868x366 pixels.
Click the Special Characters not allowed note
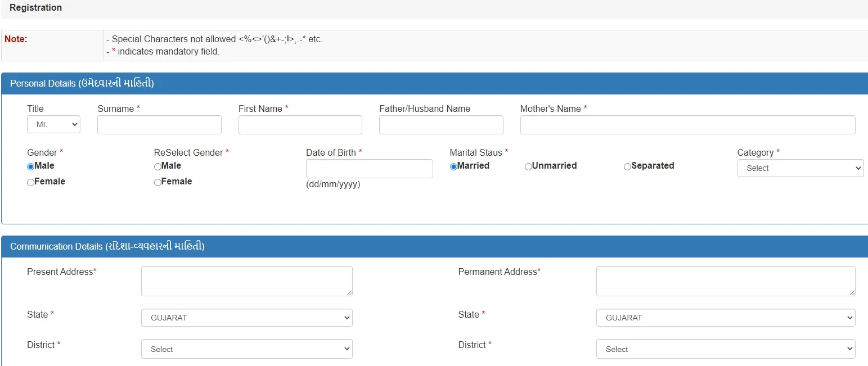tap(214, 39)
